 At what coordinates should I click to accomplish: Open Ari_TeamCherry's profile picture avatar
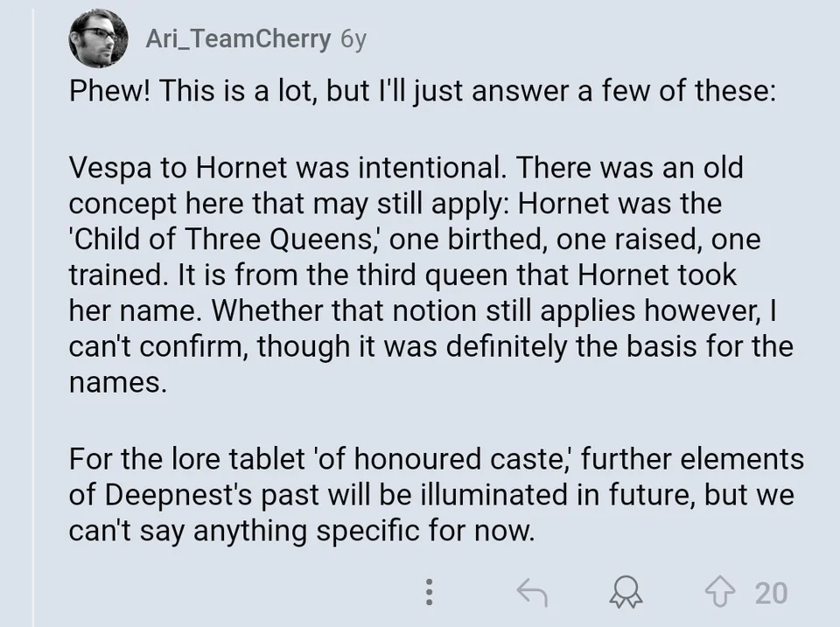(x=99, y=38)
